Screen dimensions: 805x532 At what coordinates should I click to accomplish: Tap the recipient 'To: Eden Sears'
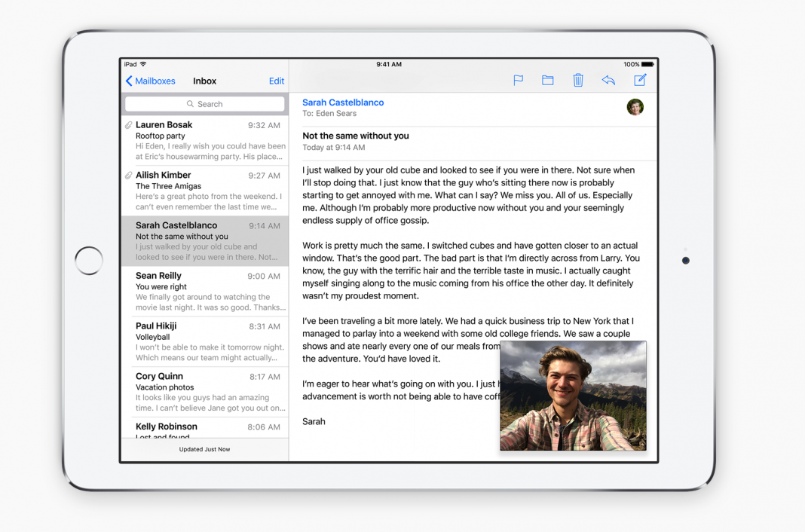pyautogui.click(x=330, y=113)
